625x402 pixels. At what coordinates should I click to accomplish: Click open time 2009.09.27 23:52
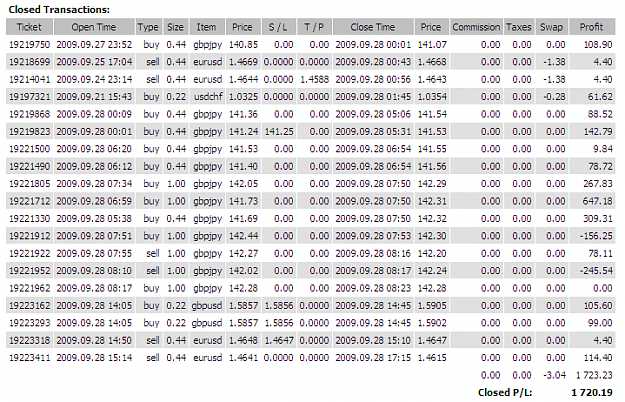point(94,45)
